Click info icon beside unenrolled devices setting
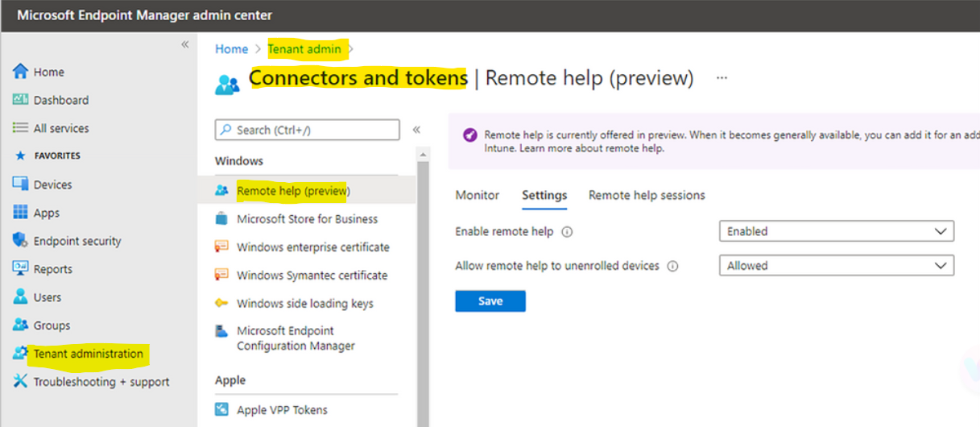Image resolution: width=980 pixels, height=427 pixels. pyautogui.click(x=673, y=266)
